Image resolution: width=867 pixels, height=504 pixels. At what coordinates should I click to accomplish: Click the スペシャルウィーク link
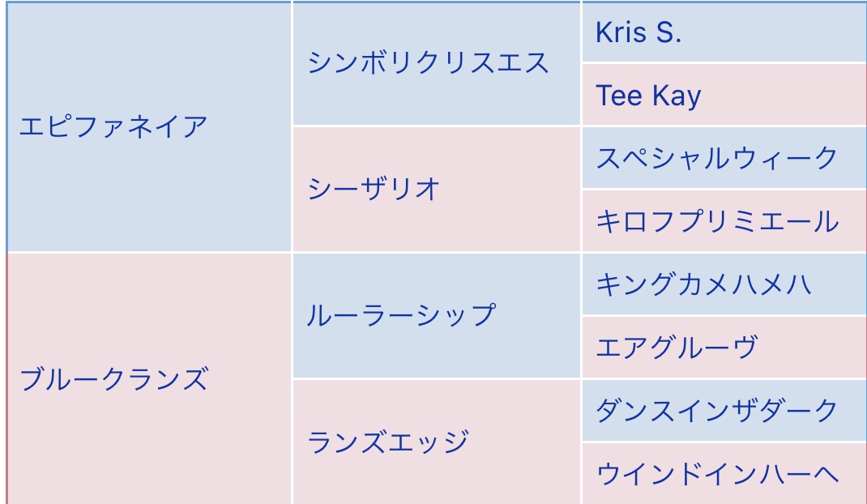coord(716,158)
